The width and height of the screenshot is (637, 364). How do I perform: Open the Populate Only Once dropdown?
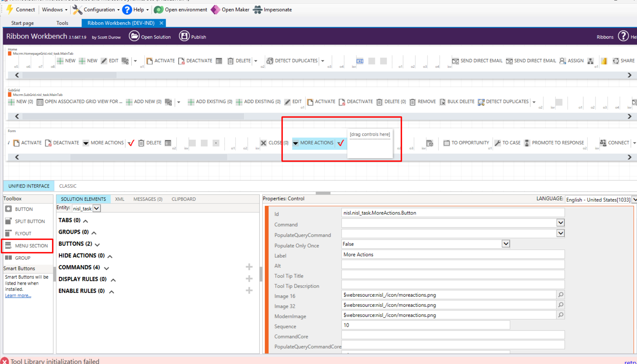[x=506, y=244]
